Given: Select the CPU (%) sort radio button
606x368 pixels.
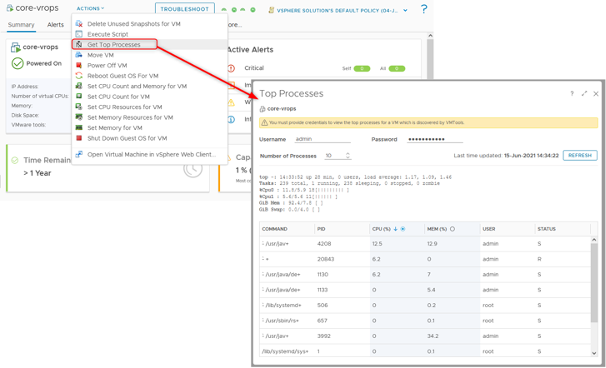Looking at the screenshot, I should 403,229.
